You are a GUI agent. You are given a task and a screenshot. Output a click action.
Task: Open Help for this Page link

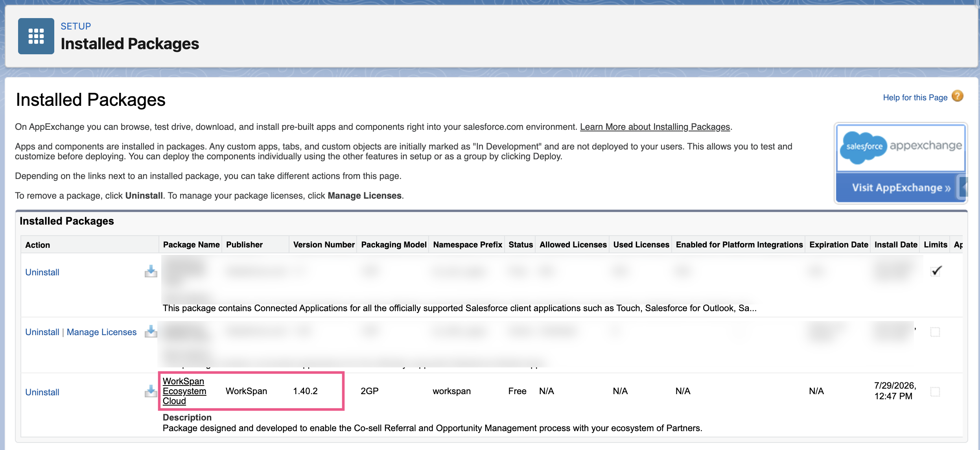pyautogui.click(x=915, y=98)
